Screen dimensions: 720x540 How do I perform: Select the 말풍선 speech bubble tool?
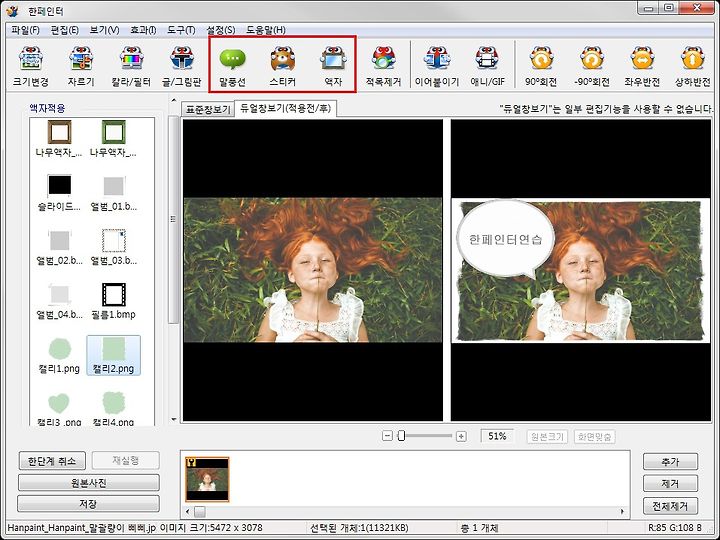232,67
